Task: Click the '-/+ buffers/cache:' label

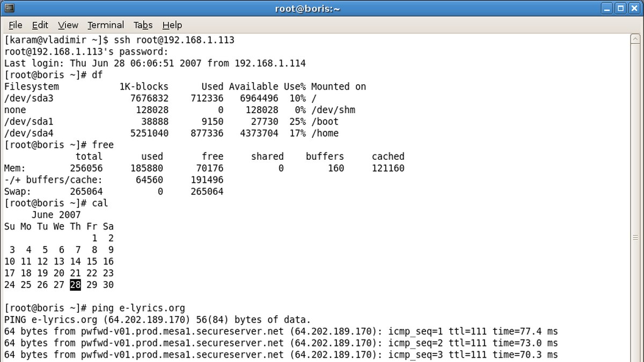Action: (x=53, y=180)
